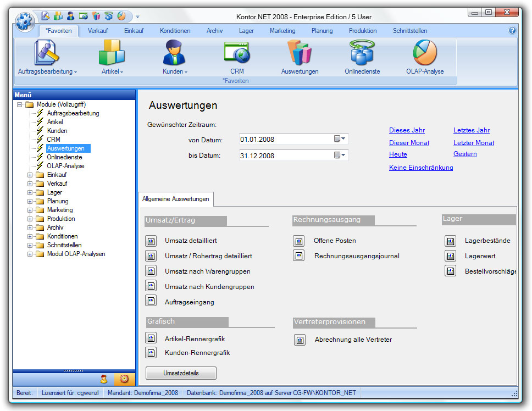The image size is (532, 411).
Task: Collapse the Module (Vollzugriff) tree node
Action: pyautogui.click(x=20, y=104)
